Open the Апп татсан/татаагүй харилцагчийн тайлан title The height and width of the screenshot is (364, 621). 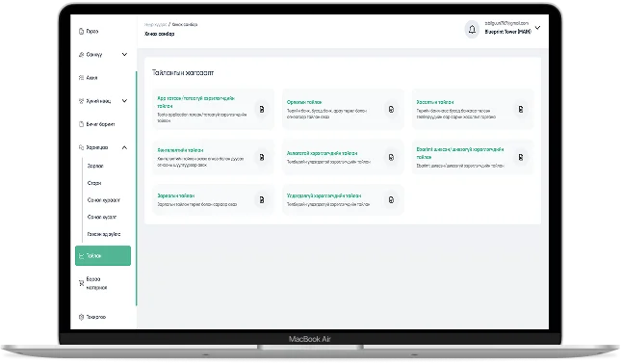[196, 102]
